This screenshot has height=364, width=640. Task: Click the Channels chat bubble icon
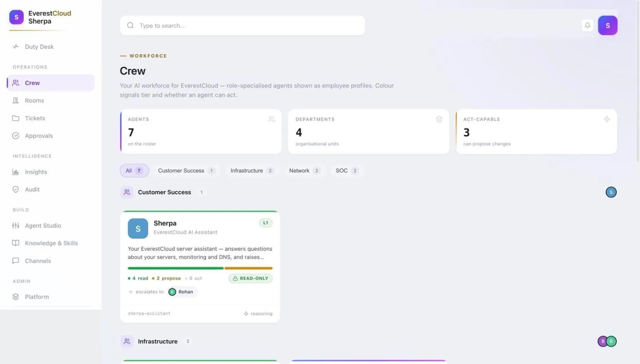point(16,261)
